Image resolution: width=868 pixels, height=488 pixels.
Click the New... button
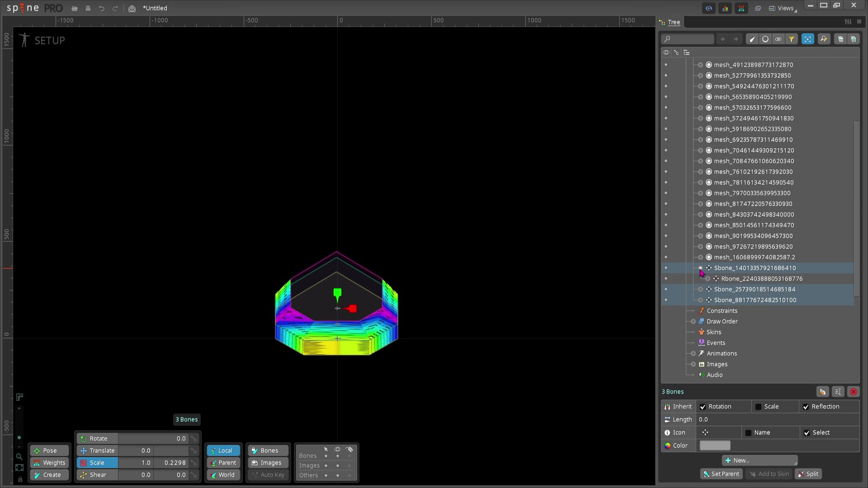point(759,460)
